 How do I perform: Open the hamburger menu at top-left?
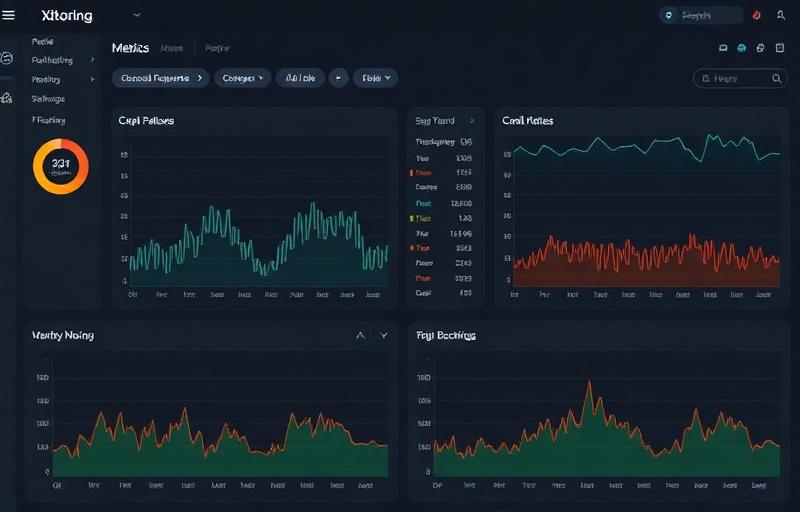coord(9,16)
